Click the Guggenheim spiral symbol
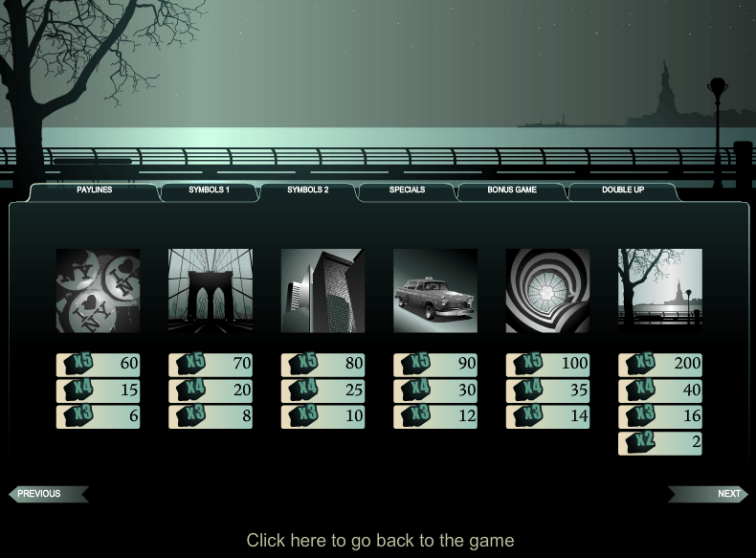756x558 pixels. click(x=547, y=291)
